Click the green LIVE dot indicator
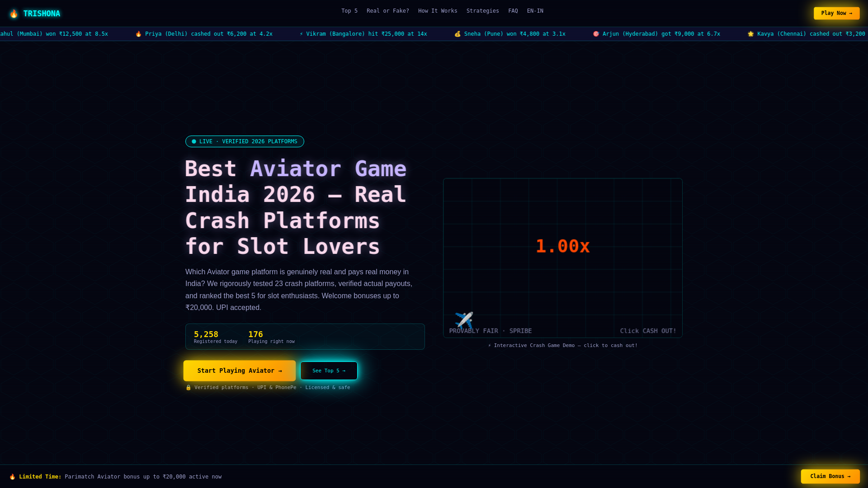The image size is (868, 488). tap(194, 141)
